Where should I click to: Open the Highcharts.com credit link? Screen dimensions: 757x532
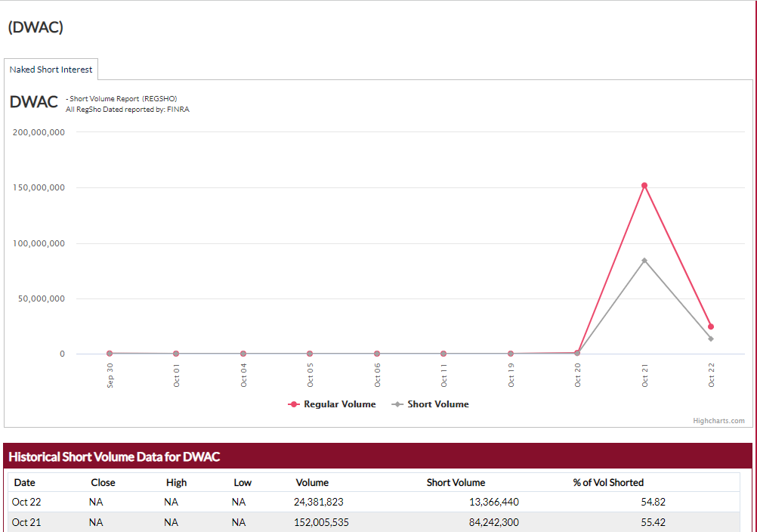(718, 420)
